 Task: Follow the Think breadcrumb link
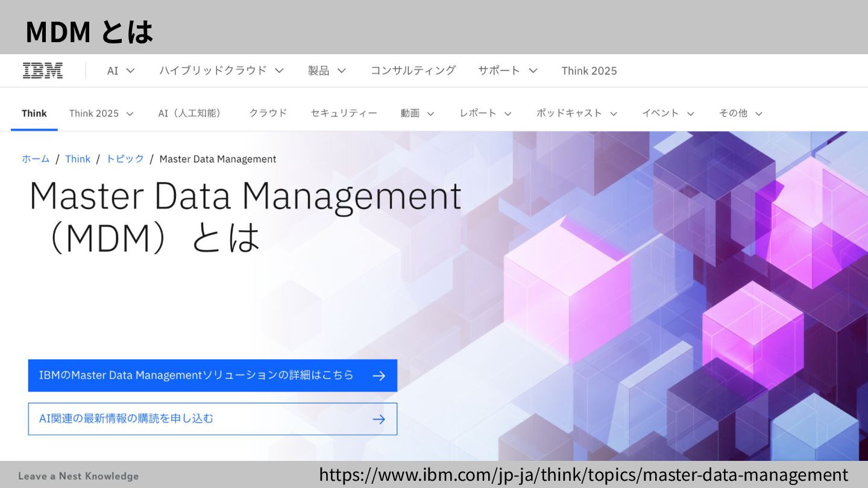(78, 159)
